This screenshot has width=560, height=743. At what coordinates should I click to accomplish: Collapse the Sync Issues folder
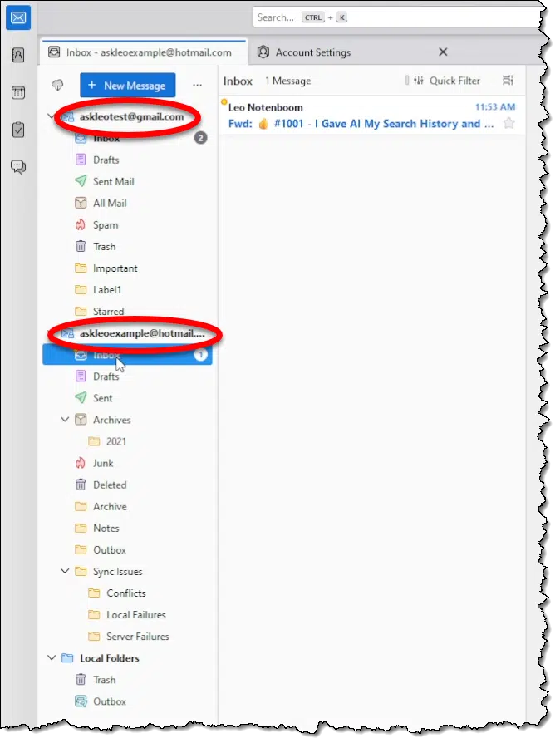65,571
